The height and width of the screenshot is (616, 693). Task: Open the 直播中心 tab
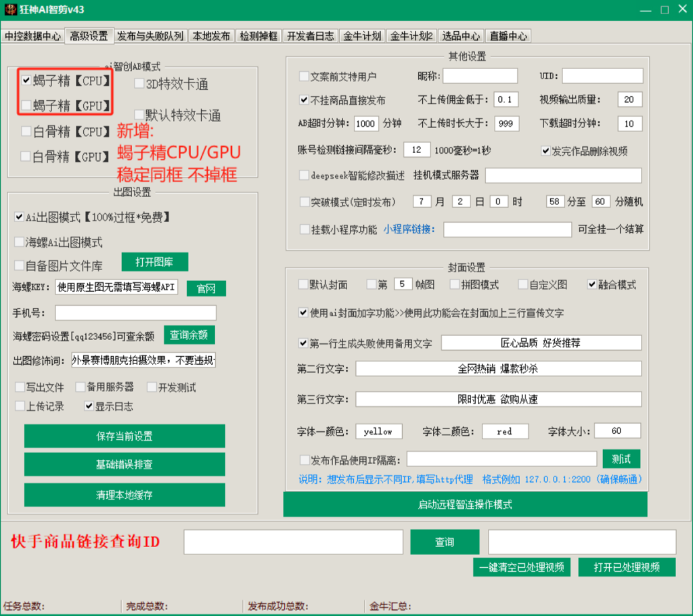click(x=508, y=37)
